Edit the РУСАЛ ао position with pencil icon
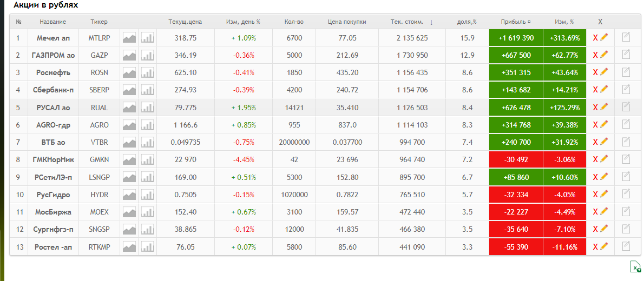This screenshot has height=281, width=644. [604, 107]
